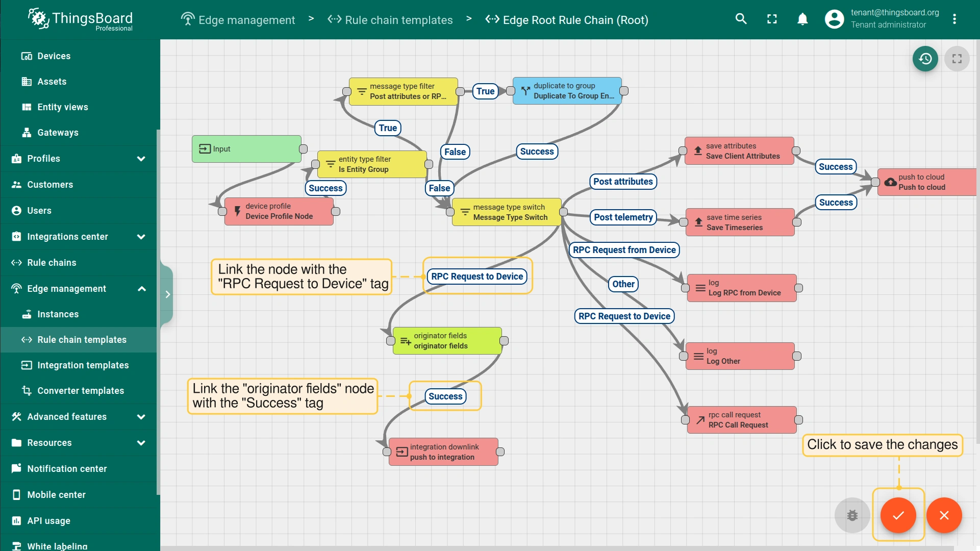Screen dimensions: 980x551
Task: Click the Post telemetry link label
Action: pyautogui.click(x=623, y=217)
